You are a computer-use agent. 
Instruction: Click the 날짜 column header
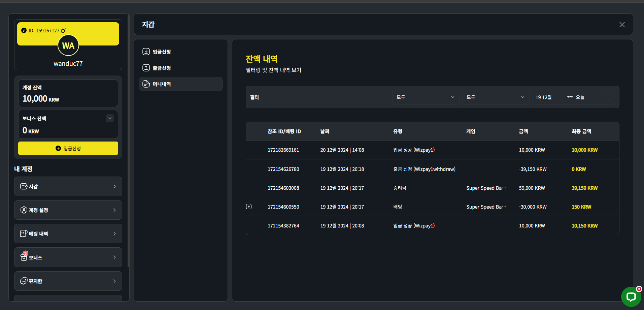click(325, 131)
